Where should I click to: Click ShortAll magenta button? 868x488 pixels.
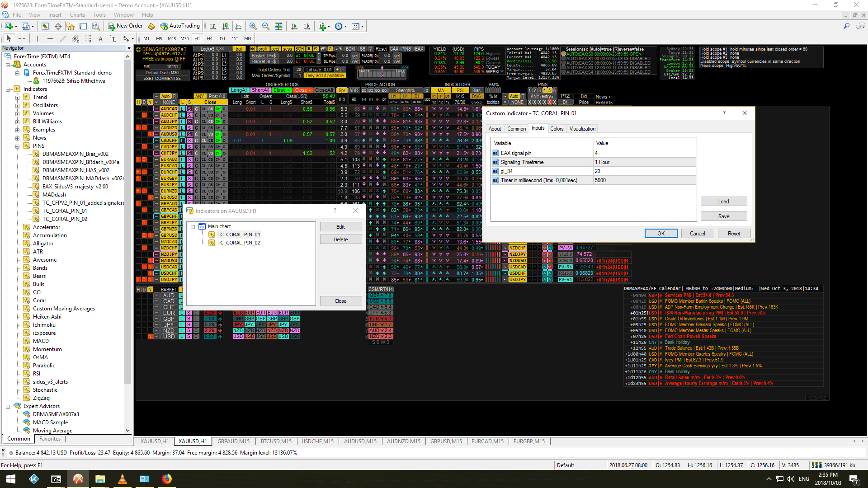pos(260,90)
